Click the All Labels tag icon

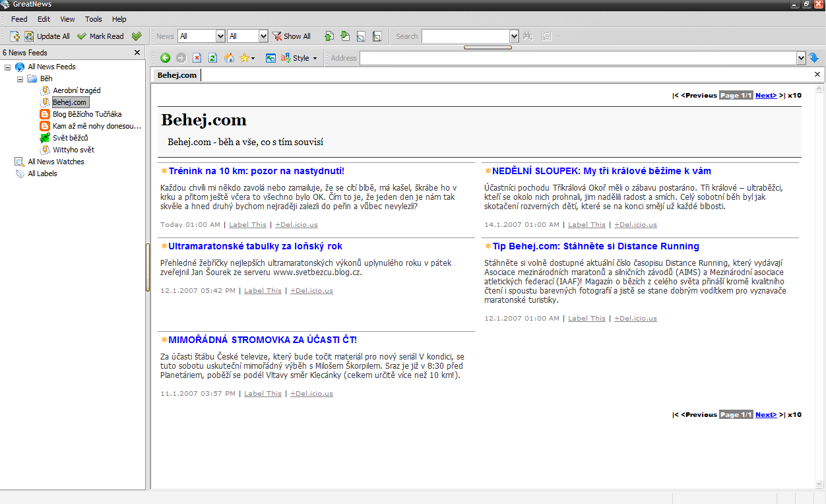20,173
